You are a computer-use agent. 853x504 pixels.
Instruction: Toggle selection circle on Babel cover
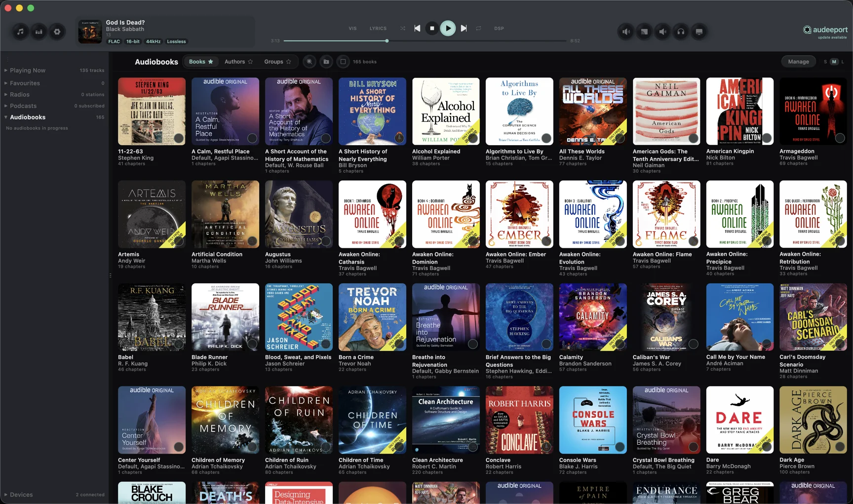[179, 344]
